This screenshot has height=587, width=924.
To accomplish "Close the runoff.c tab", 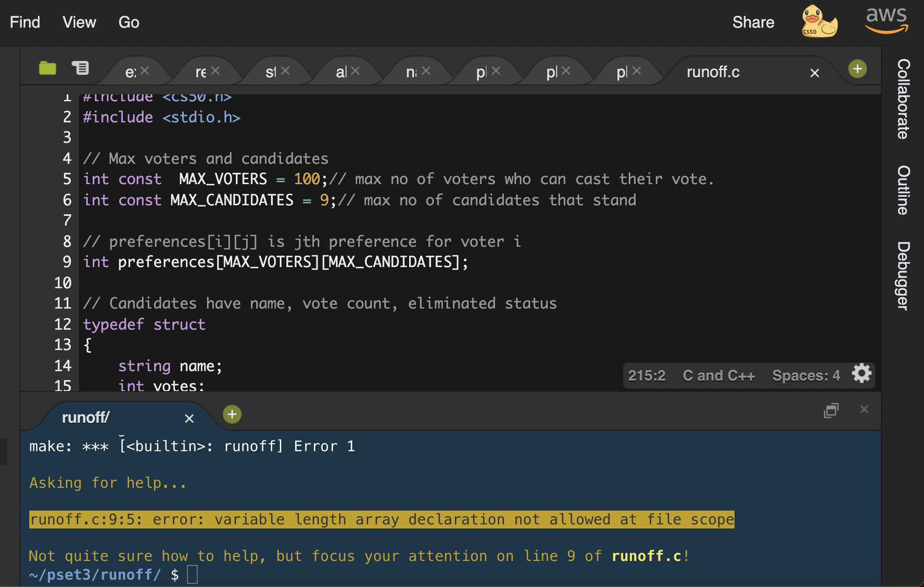I will pos(815,73).
